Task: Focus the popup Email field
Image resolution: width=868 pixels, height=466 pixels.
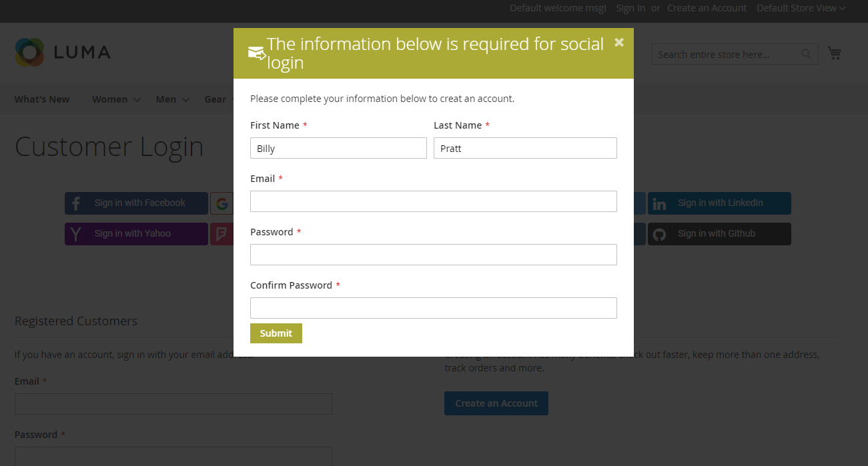Action: [x=434, y=201]
